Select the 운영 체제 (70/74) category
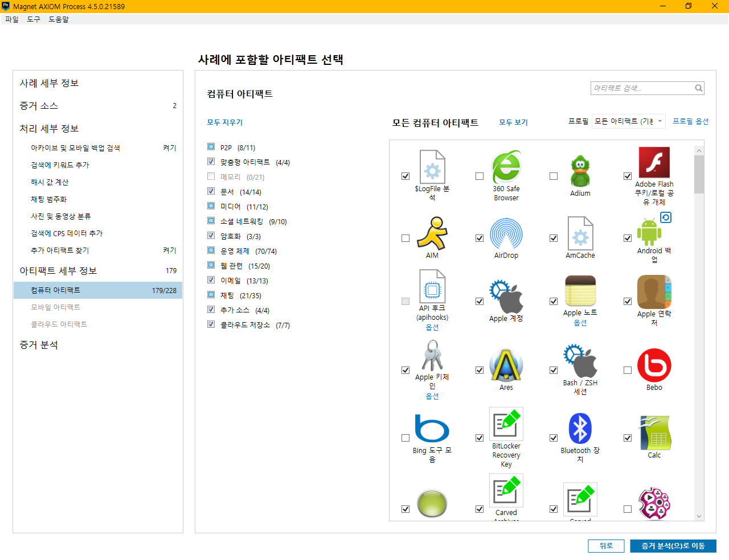The height and width of the screenshot is (560, 729). click(x=248, y=251)
